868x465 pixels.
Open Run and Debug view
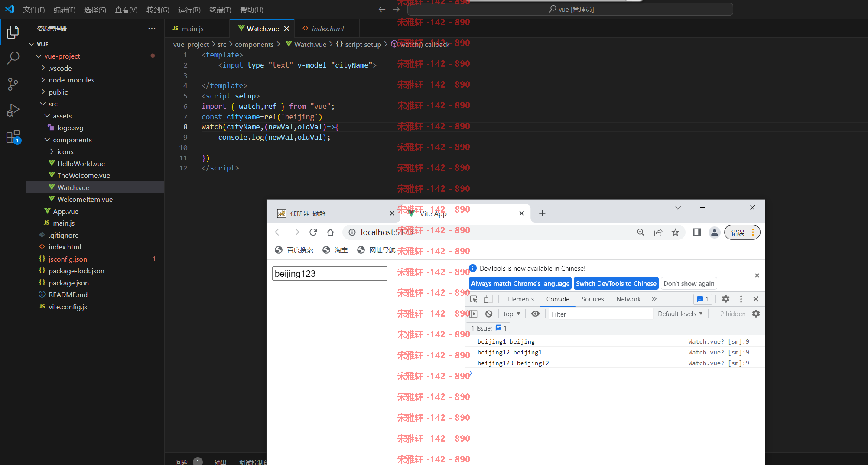pyautogui.click(x=13, y=110)
